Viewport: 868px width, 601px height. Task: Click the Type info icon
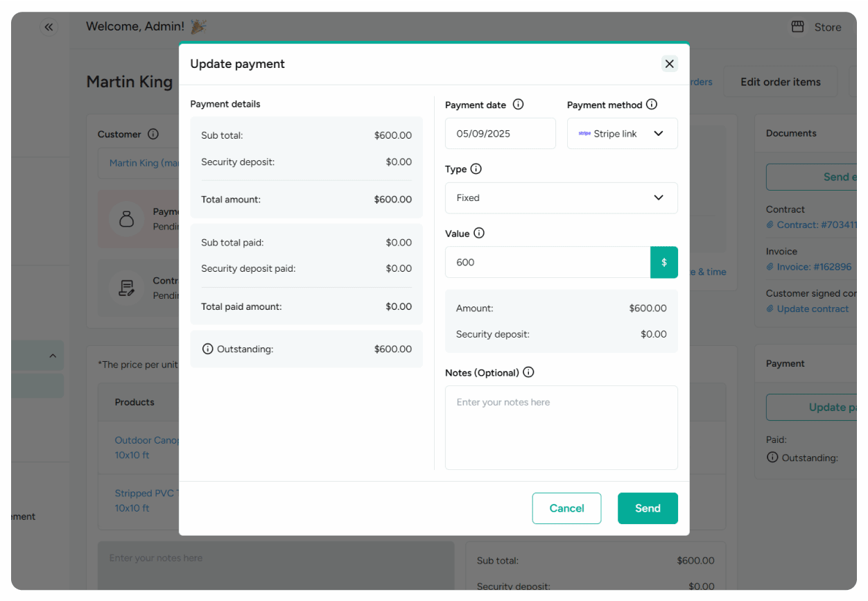point(476,168)
